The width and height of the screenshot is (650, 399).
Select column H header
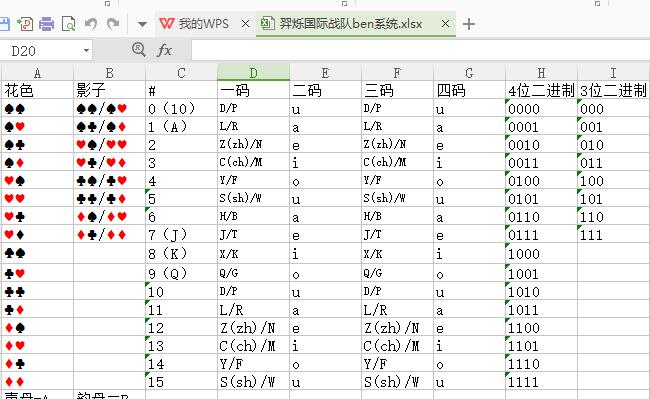(x=541, y=73)
